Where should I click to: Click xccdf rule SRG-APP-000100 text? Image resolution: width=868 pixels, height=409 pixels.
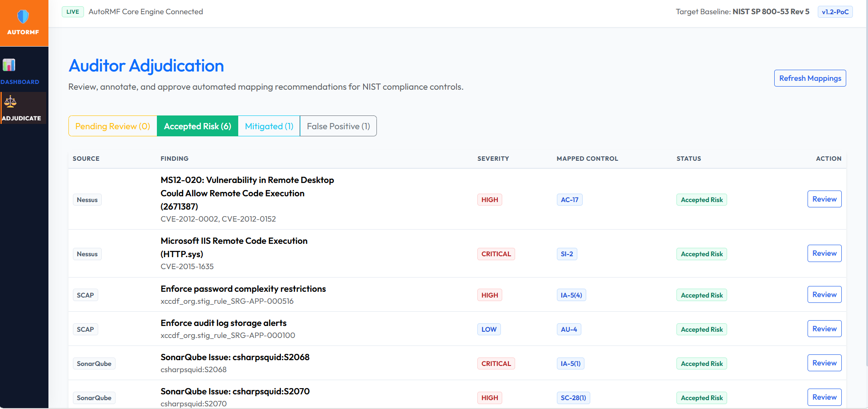(228, 335)
